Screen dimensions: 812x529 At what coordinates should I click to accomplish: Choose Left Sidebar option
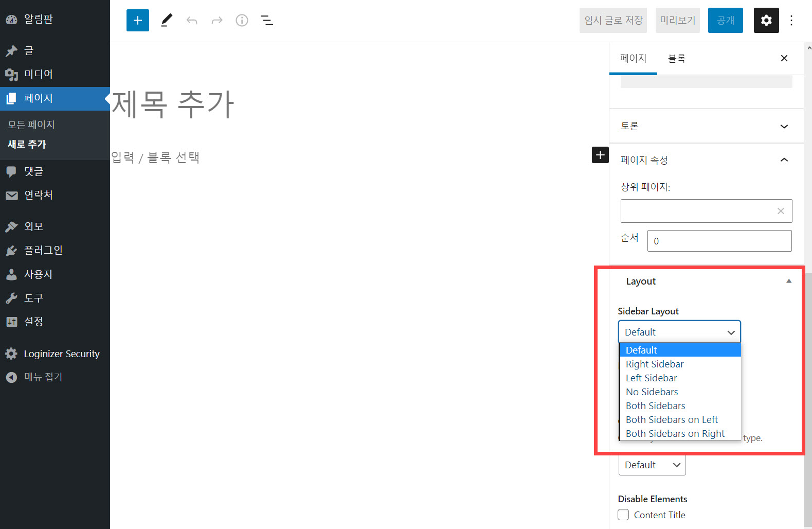click(x=680, y=378)
